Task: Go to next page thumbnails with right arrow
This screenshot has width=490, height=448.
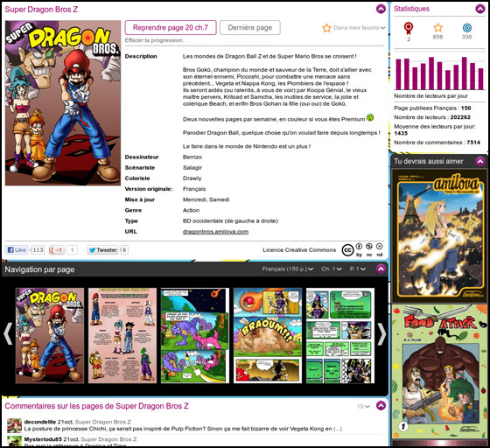Action: (x=381, y=334)
